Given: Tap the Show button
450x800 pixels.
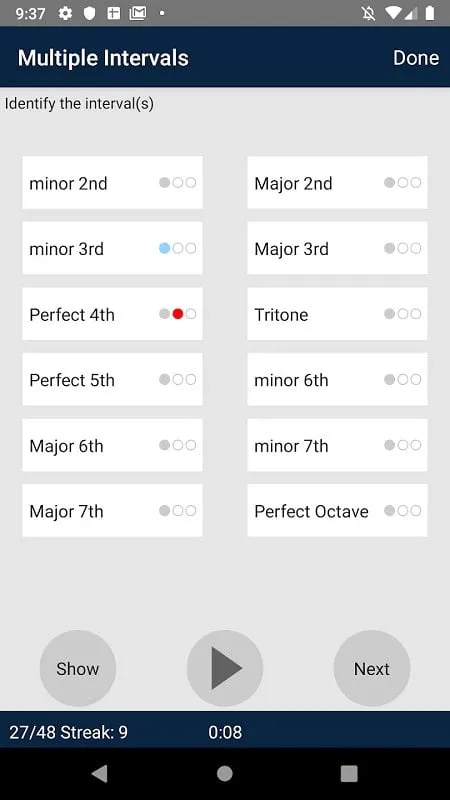Looking at the screenshot, I should 78,668.
